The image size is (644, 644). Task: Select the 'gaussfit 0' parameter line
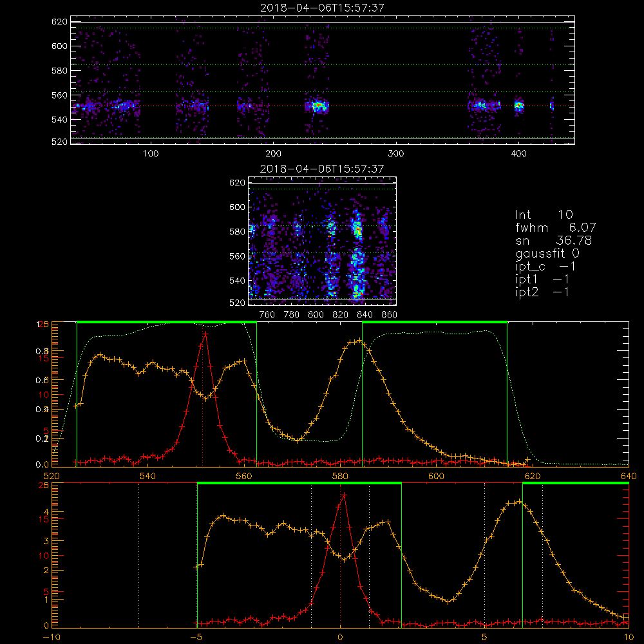click(547, 253)
